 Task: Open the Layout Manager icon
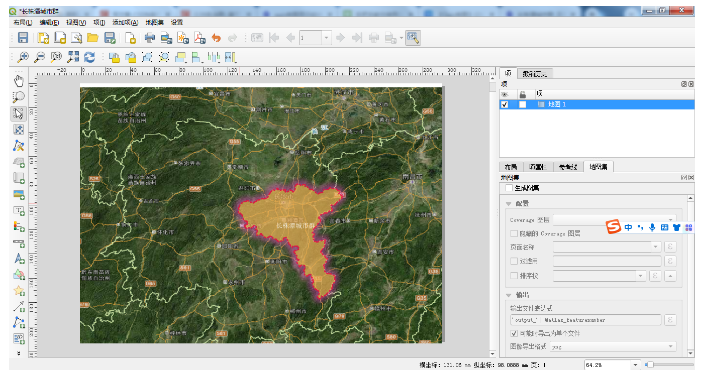click(x=76, y=38)
